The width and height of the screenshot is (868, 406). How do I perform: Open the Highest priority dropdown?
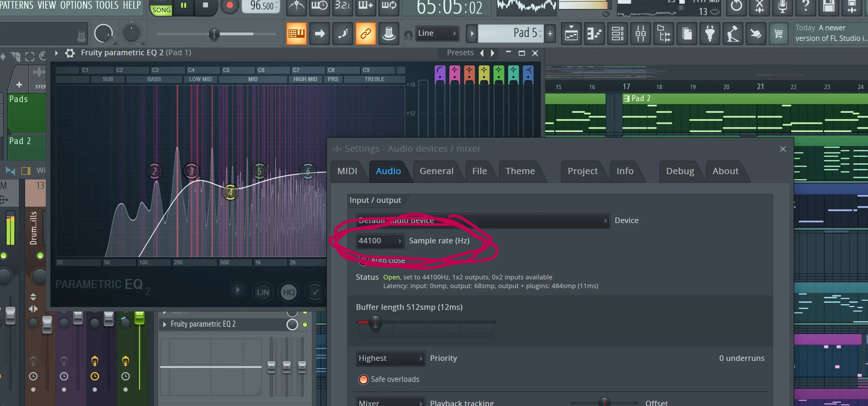(391, 358)
